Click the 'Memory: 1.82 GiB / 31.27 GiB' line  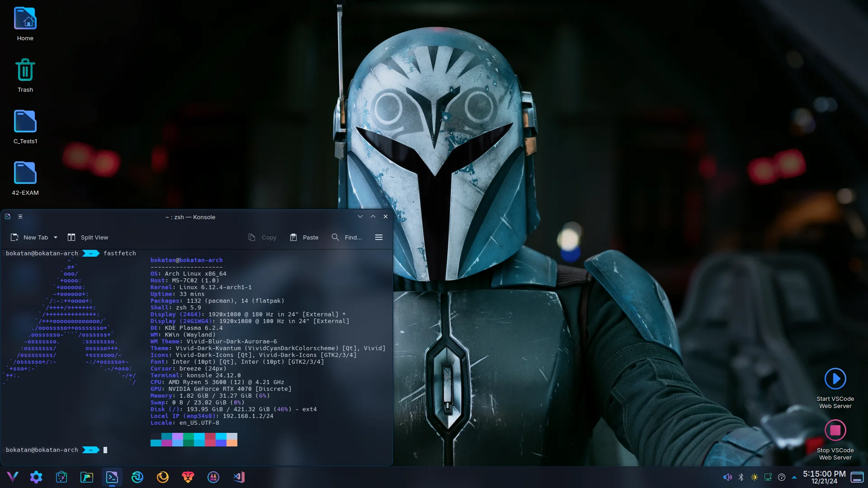click(x=210, y=396)
